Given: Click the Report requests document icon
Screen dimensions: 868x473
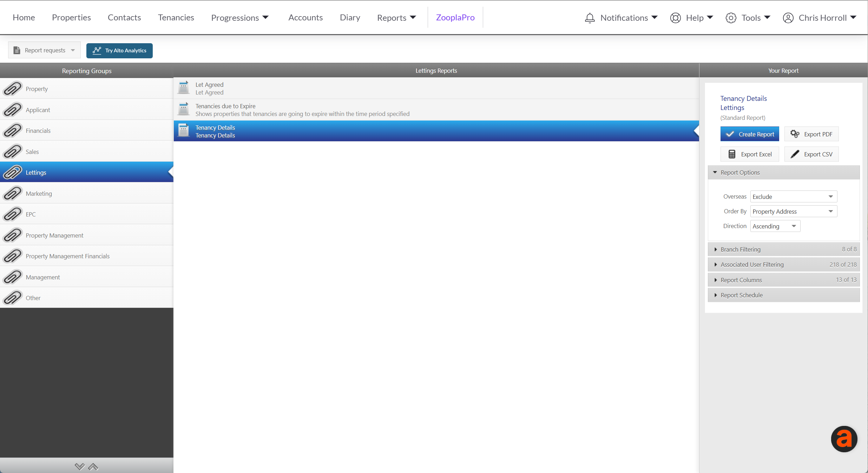Looking at the screenshot, I should click(x=17, y=50).
